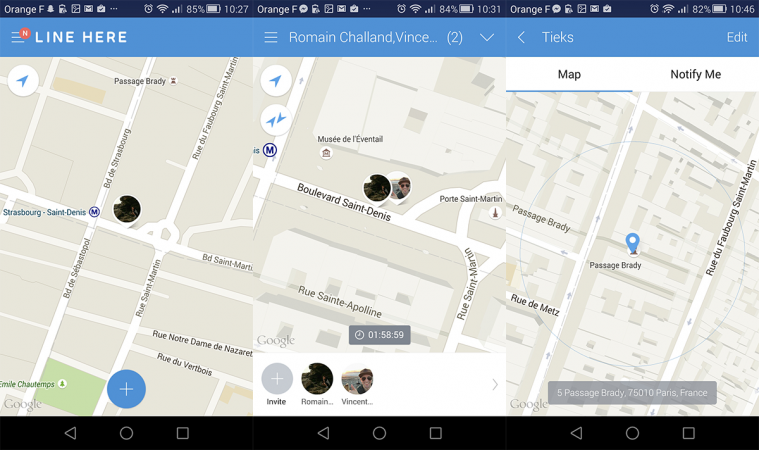Tap the Home circle on the middle phone
This screenshot has height=450, width=759.
point(380,433)
